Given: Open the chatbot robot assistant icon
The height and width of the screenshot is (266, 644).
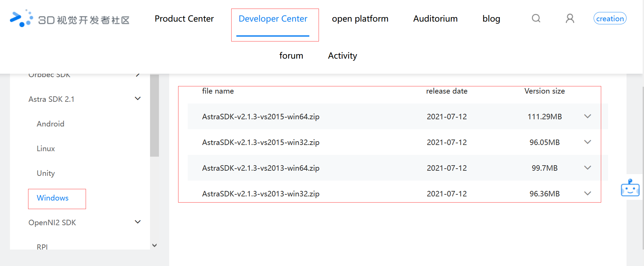Looking at the screenshot, I should 630,188.
